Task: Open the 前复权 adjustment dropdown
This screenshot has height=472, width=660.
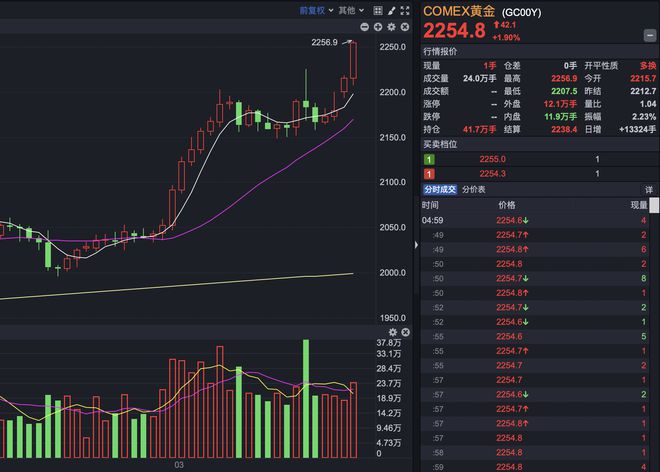Action: (x=316, y=11)
